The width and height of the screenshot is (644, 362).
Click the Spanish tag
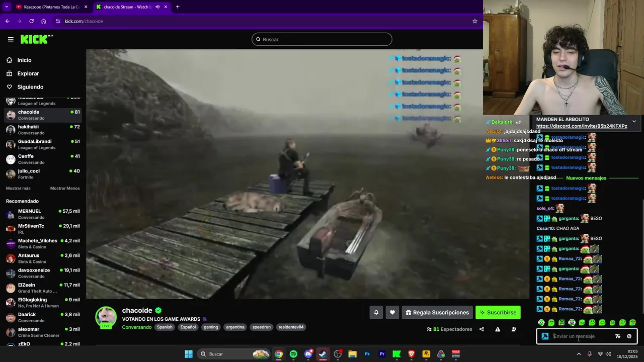pyautogui.click(x=165, y=327)
